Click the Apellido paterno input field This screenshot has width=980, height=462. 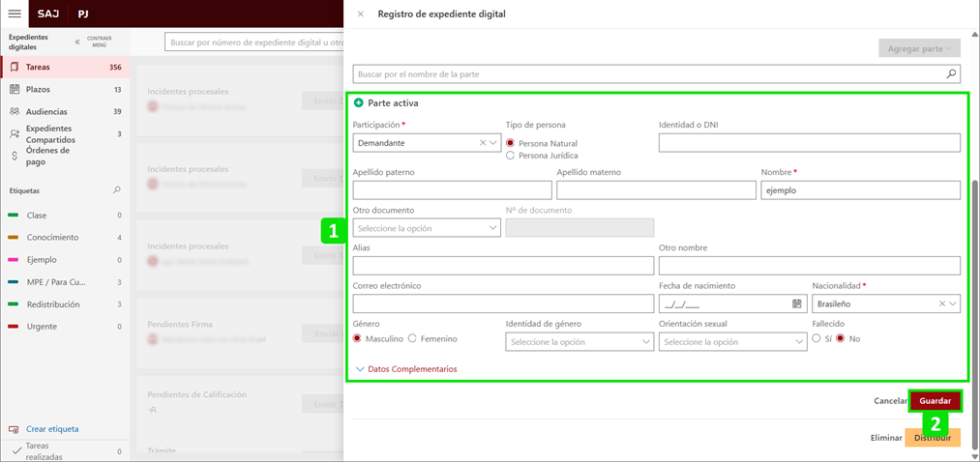pos(452,190)
